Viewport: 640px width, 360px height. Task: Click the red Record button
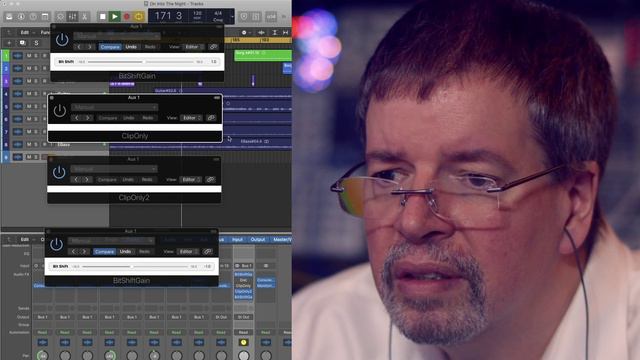click(x=127, y=16)
